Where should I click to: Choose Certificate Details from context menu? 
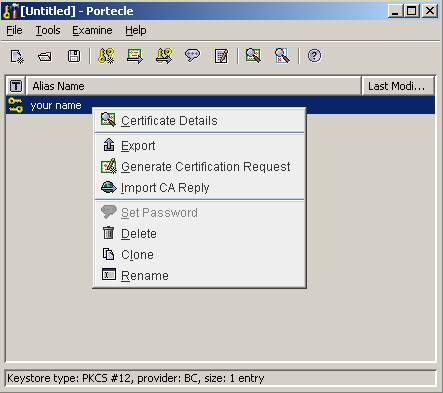pos(199,120)
